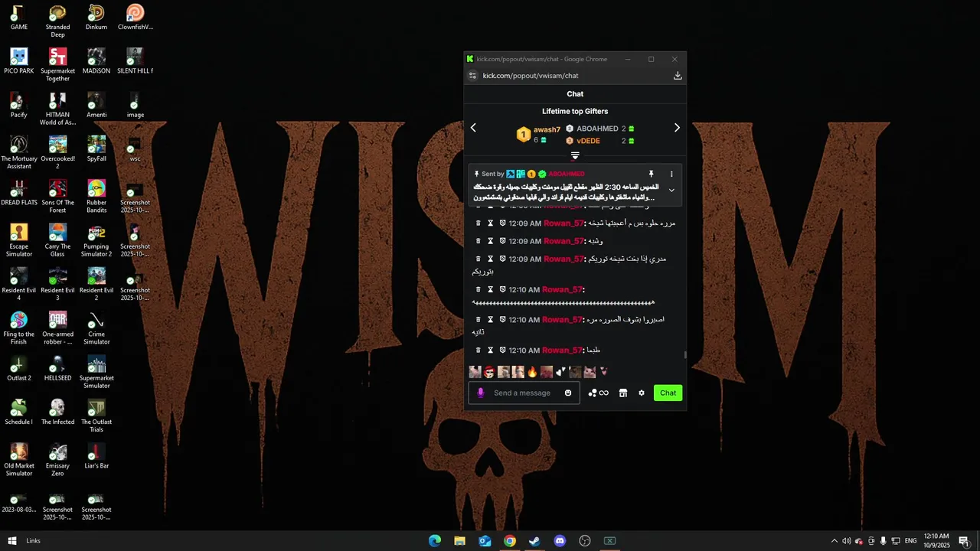Show previous leaderboard with left arrow
Viewport: 980px width, 551px height.
click(x=473, y=128)
